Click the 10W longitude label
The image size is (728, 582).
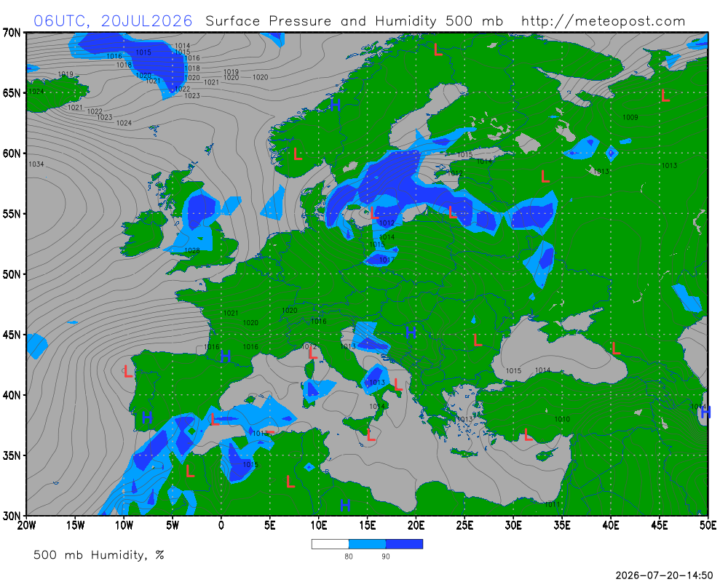click(x=124, y=525)
